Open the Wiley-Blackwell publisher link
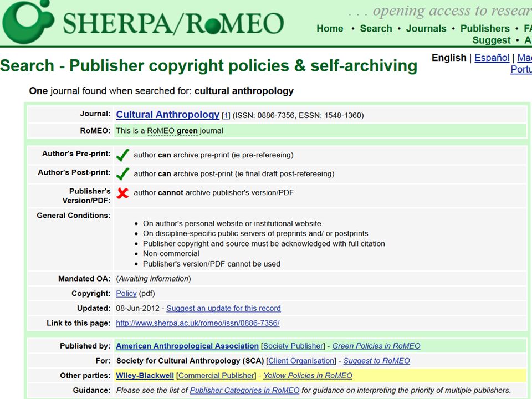532x399 pixels. click(145, 376)
